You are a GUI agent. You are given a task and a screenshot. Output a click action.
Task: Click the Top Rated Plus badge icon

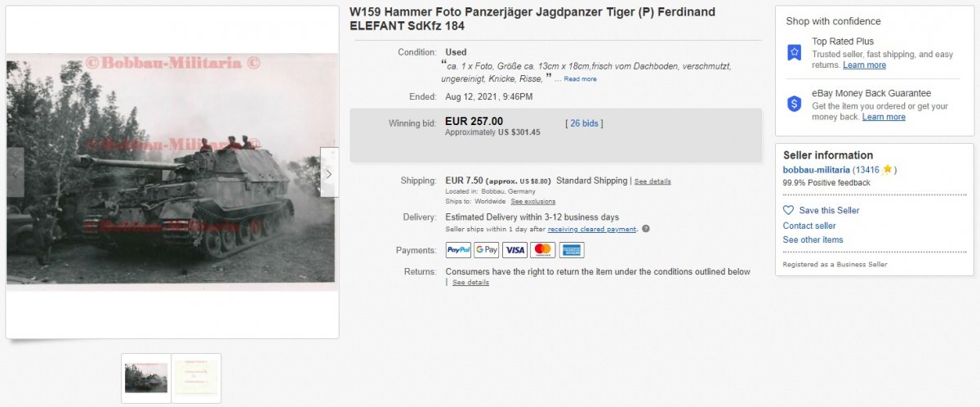coord(794,52)
